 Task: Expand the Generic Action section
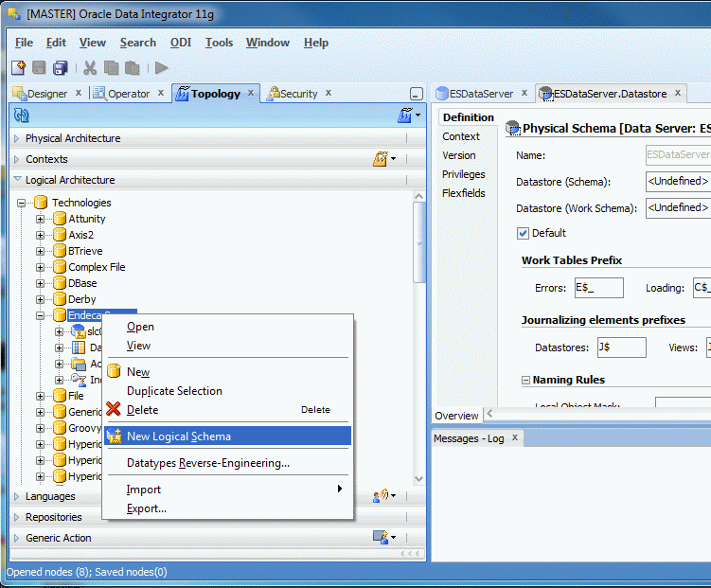tap(17, 538)
